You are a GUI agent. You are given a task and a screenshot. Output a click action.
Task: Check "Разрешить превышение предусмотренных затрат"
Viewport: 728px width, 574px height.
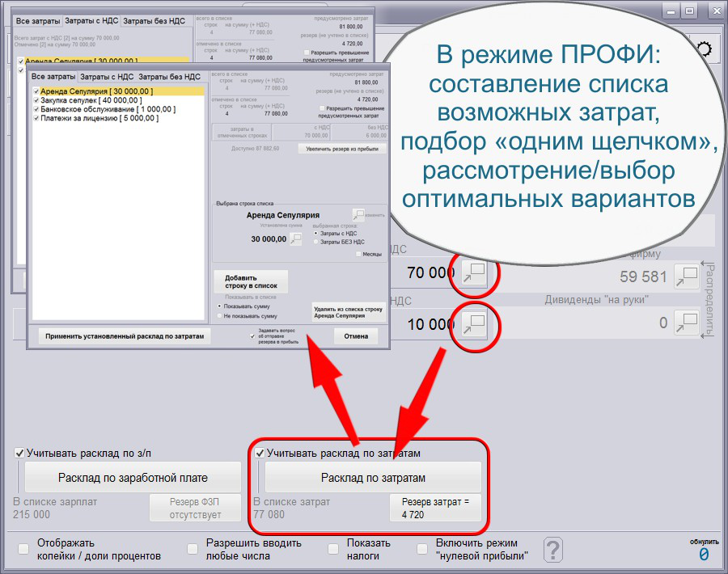323,108
